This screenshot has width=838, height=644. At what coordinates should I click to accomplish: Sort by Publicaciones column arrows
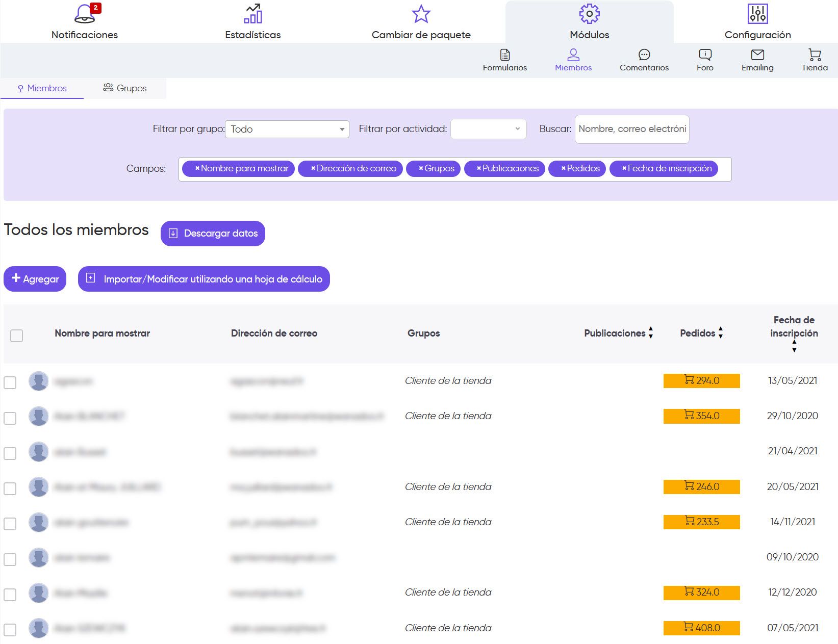click(x=651, y=332)
